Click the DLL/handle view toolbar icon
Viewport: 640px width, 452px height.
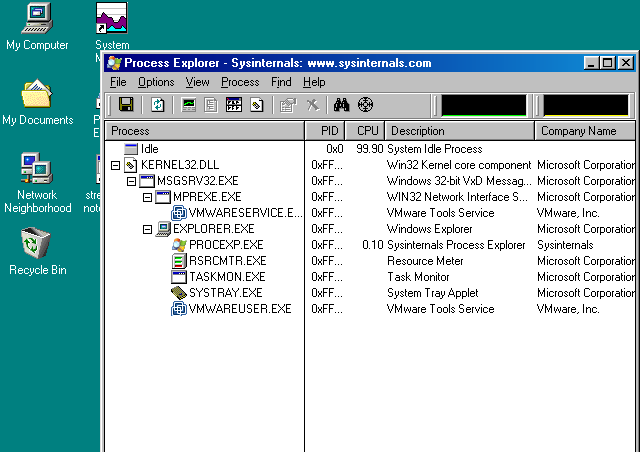tap(257, 105)
